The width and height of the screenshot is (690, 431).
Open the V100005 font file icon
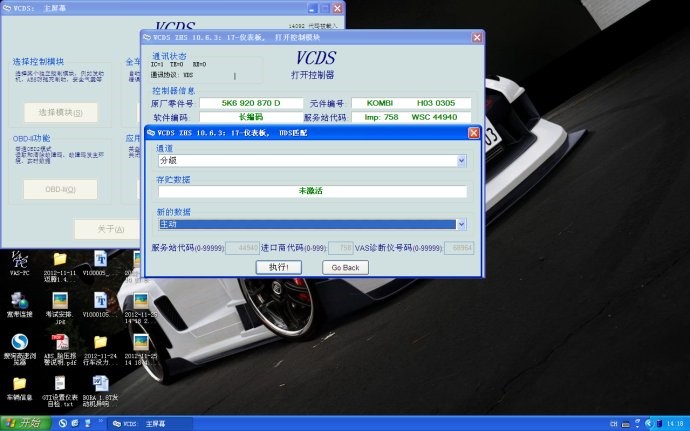click(x=100, y=263)
